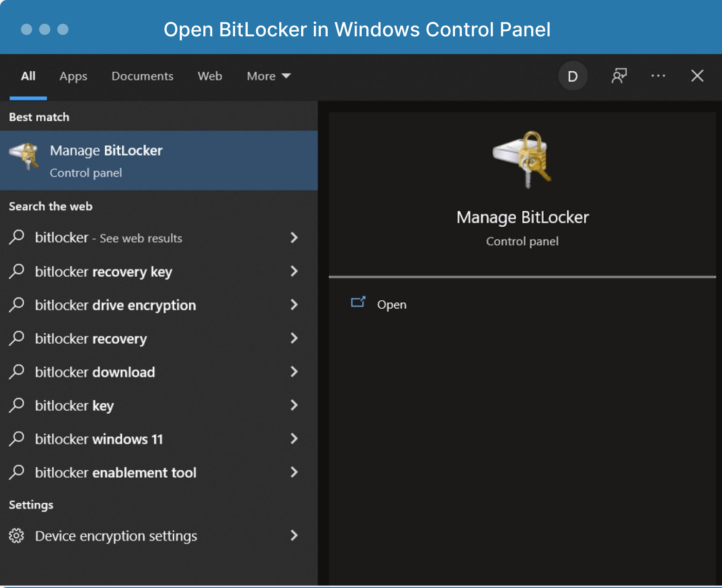This screenshot has width=722, height=588.
Task: Switch to the Documents tab
Action: [142, 76]
